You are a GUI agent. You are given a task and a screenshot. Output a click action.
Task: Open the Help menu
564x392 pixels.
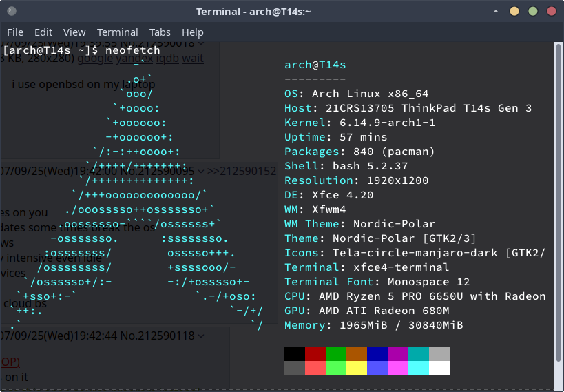click(192, 32)
